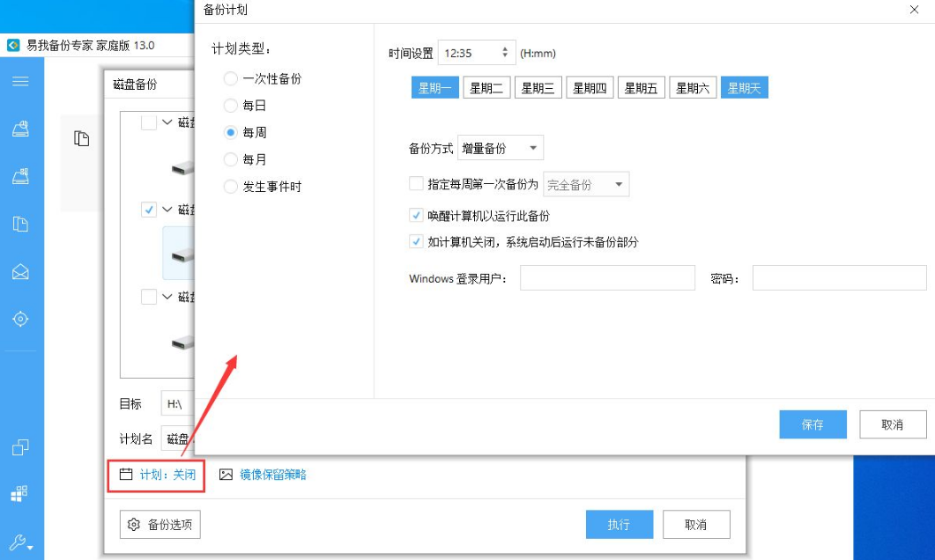This screenshot has width=935, height=560.
Task: Open the wrench tools menu icon
Action: (20, 542)
